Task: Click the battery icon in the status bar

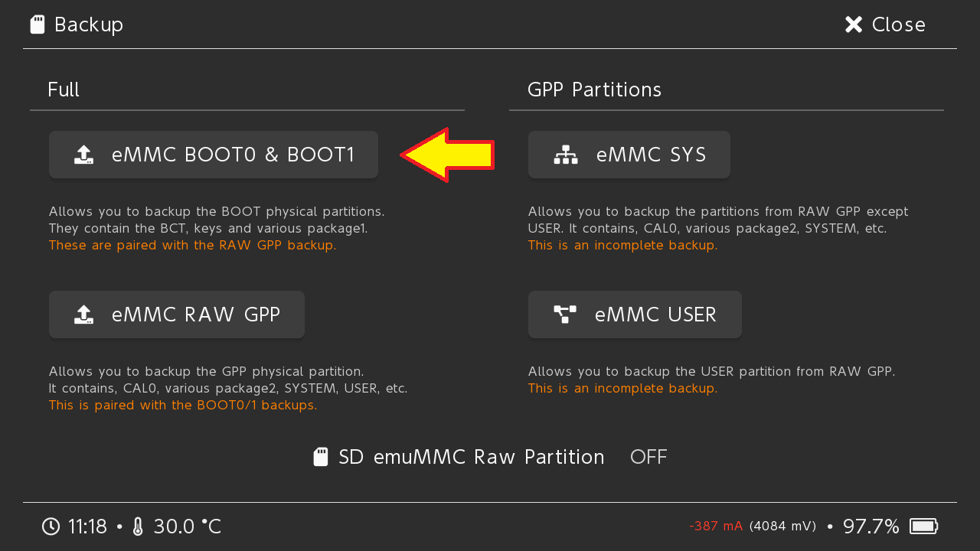Action: (923, 527)
